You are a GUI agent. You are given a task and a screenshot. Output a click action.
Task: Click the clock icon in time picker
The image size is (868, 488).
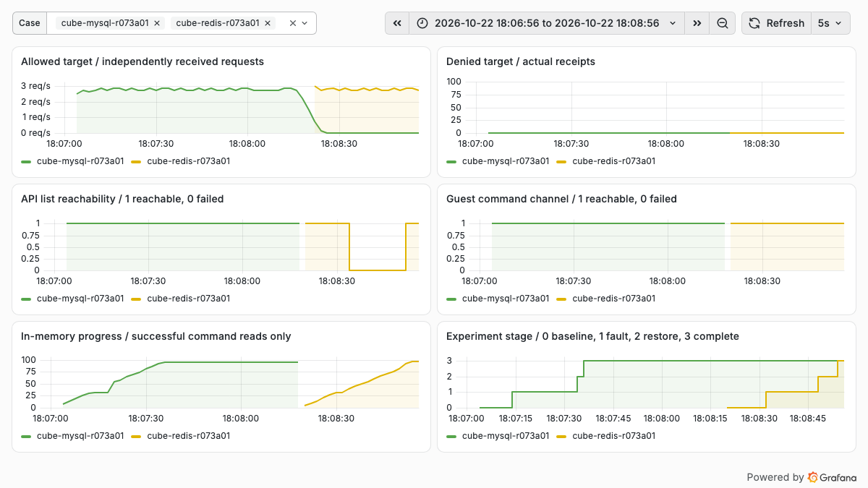(x=423, y=23)
